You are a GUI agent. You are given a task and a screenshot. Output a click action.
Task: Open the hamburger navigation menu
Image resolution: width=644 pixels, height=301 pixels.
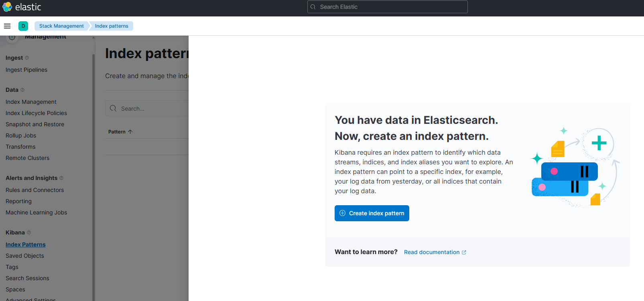[x=7, y=26]
